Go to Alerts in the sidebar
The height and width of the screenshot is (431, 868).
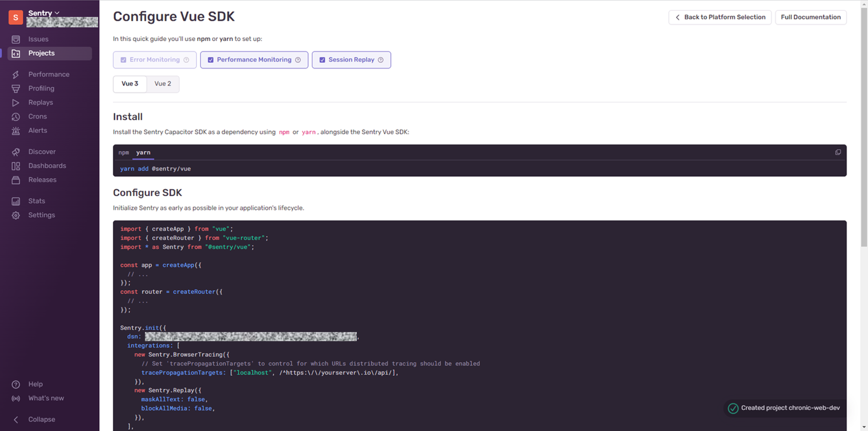click(38, 130)
